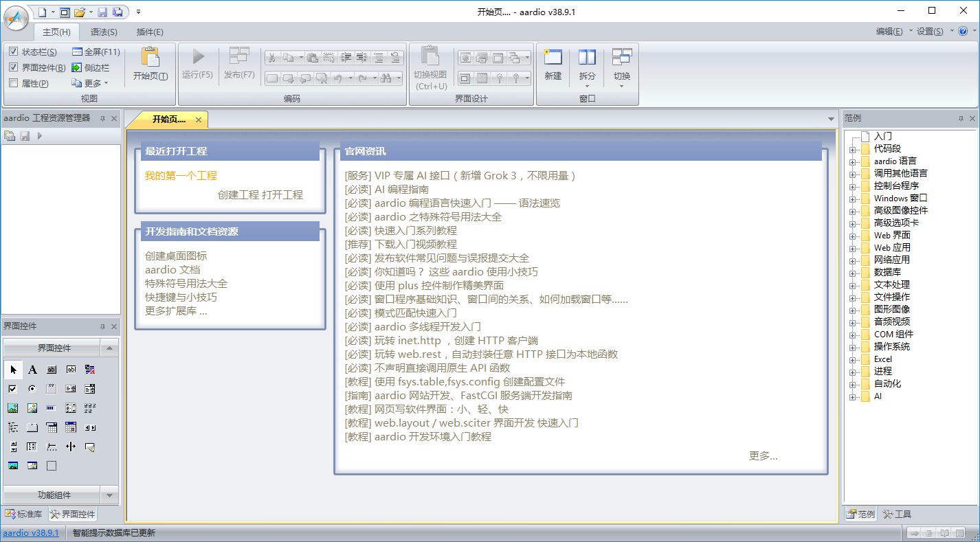Open the 设置(S) menu
This screenshot has height=542, width=980.
click(930, 31)
